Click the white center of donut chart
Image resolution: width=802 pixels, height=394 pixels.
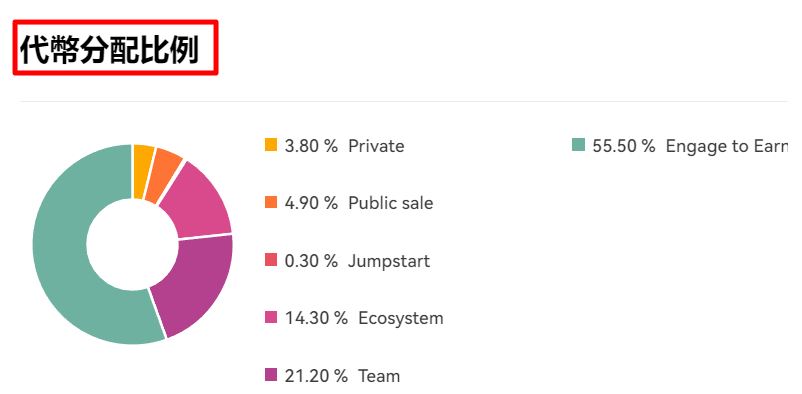point(132,244)
